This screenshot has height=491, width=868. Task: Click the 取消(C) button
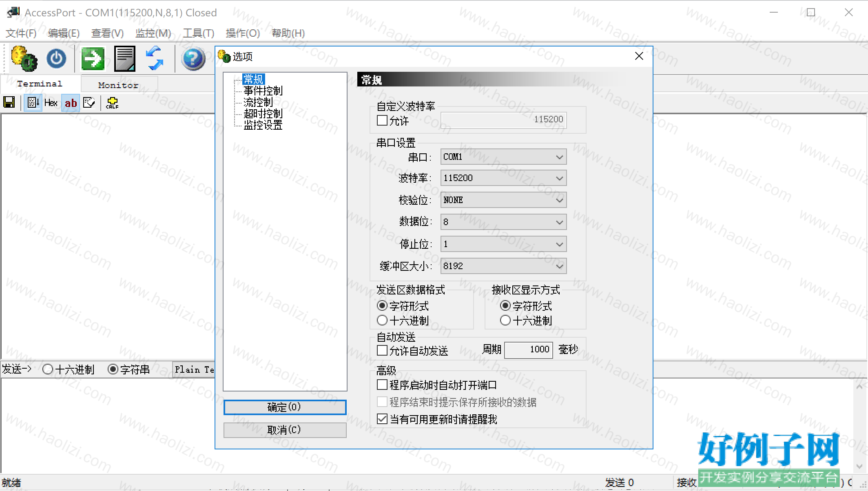(285, 430)
